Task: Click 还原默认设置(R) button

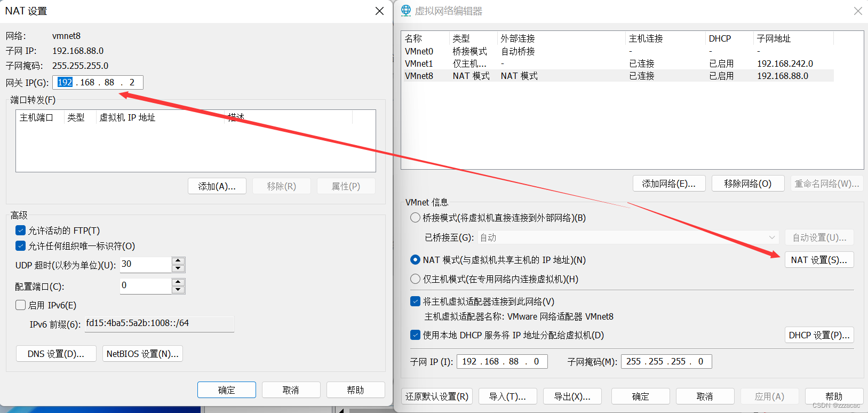Action: pos(437,396)
